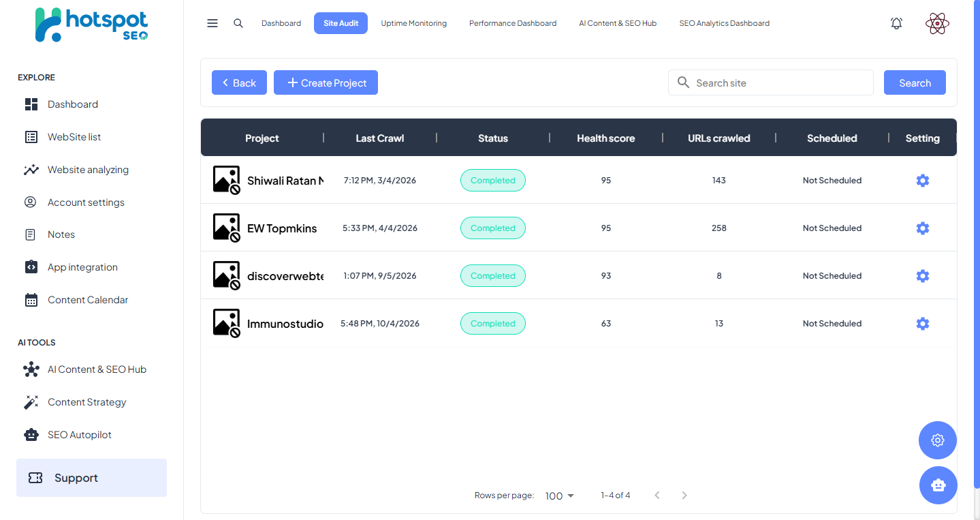Click the Account settings person icon
The image size is (980, 520).
(30, 202)
